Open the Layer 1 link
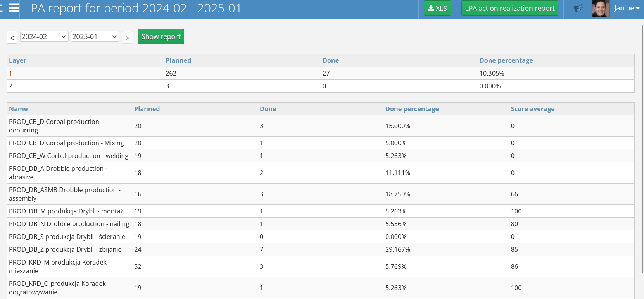 click(x=10, y=73)
